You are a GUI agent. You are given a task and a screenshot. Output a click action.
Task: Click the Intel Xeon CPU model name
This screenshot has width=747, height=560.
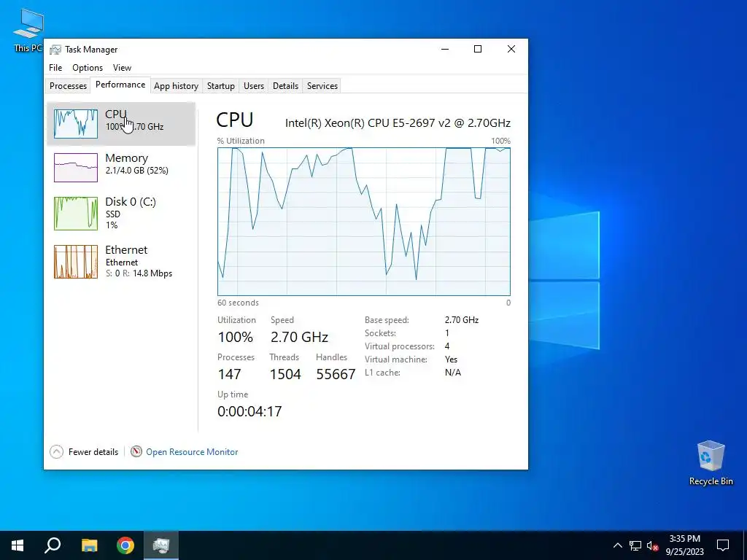(x=398, y=122)
